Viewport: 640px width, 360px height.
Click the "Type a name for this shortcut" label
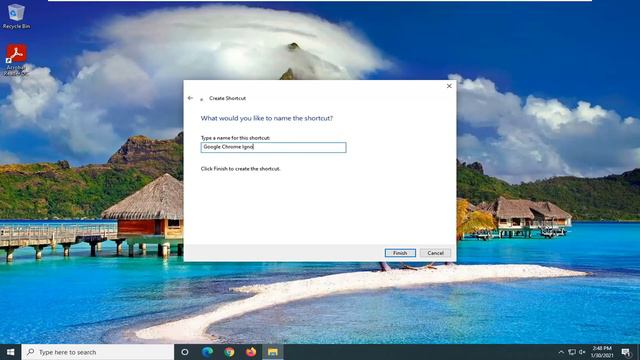pyautogui.click(x=236, y=138)
